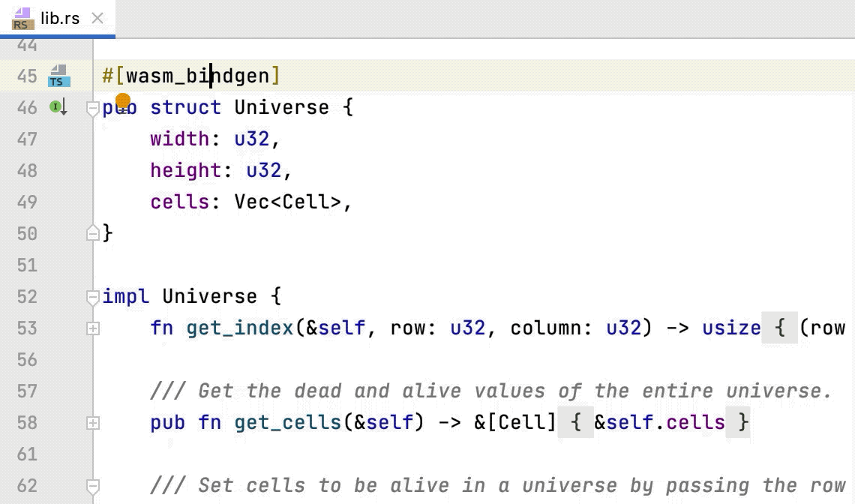Click the u32 type of width
The height and width of the screenshot is (504, 855).
251,139
